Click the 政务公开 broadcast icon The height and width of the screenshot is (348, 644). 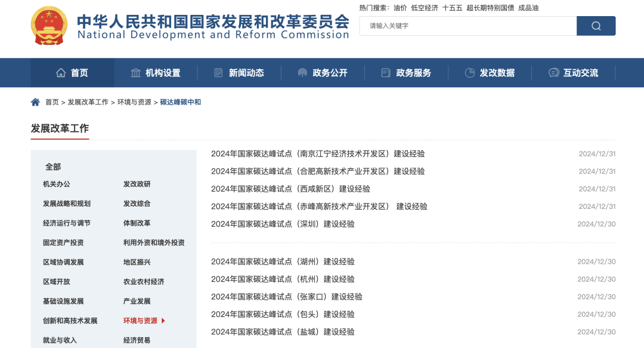303,72
